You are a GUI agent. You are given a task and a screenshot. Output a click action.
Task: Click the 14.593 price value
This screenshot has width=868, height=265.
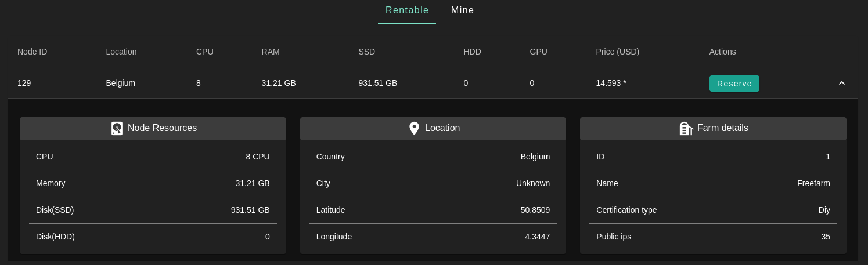[x=611, y=83]
